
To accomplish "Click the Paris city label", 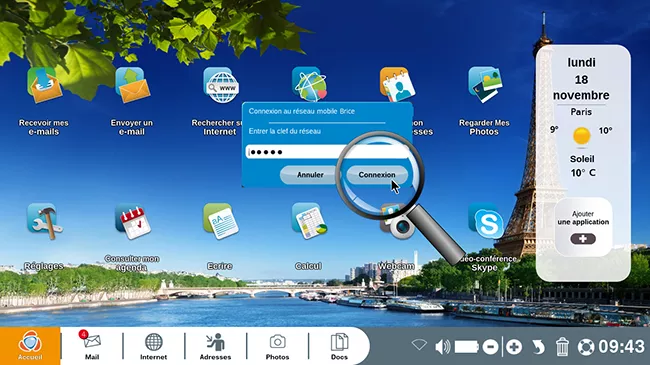I will [x=581, y=112].
